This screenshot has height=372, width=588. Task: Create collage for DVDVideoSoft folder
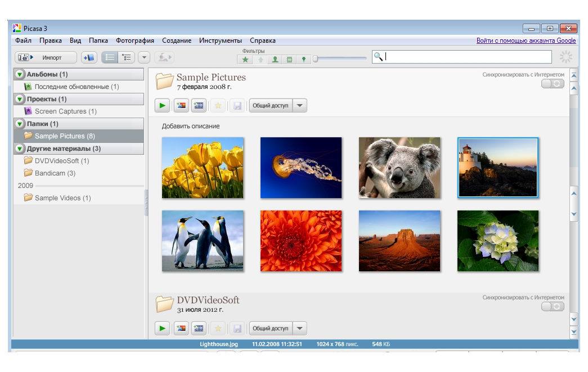coord(181,329)
